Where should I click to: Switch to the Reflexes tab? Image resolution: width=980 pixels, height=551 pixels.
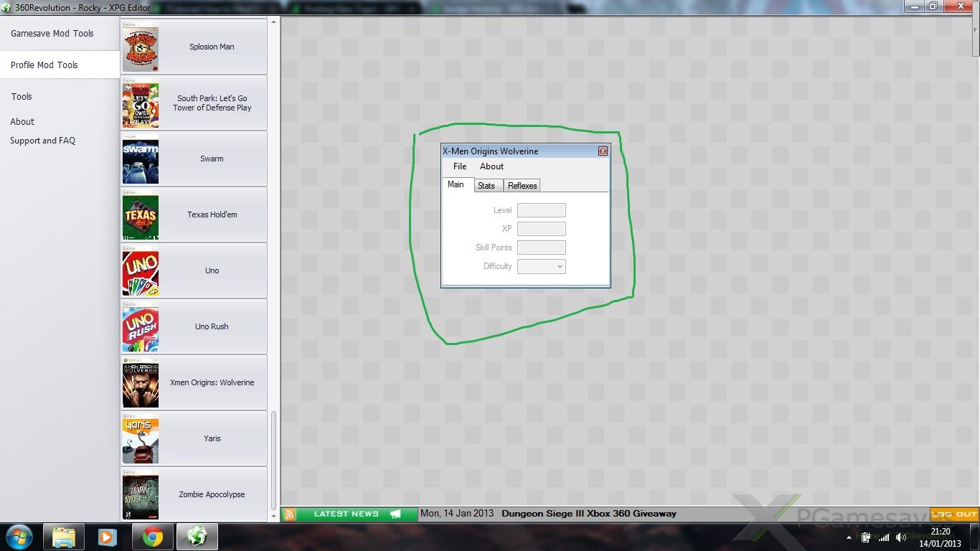click(522, 186)
